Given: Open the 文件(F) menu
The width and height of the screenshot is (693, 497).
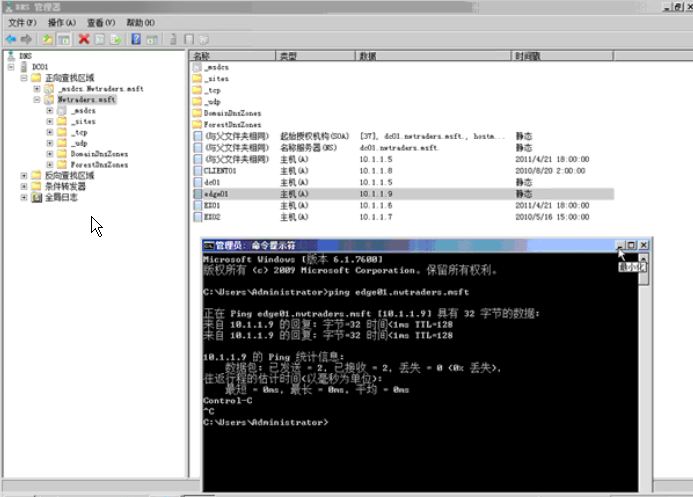Looking at the screenshot, I should [x=23, y=23].
